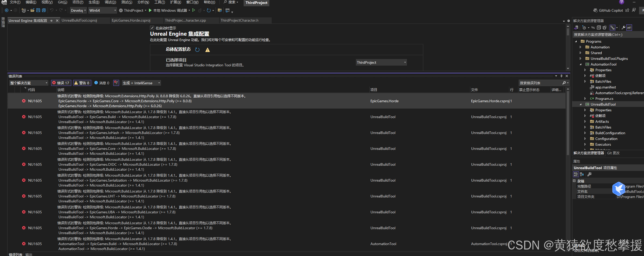Viewport: 644px width, 256px height.
Task: Click the search Solution Explorer input field
Action: click(x=608, y=35)
